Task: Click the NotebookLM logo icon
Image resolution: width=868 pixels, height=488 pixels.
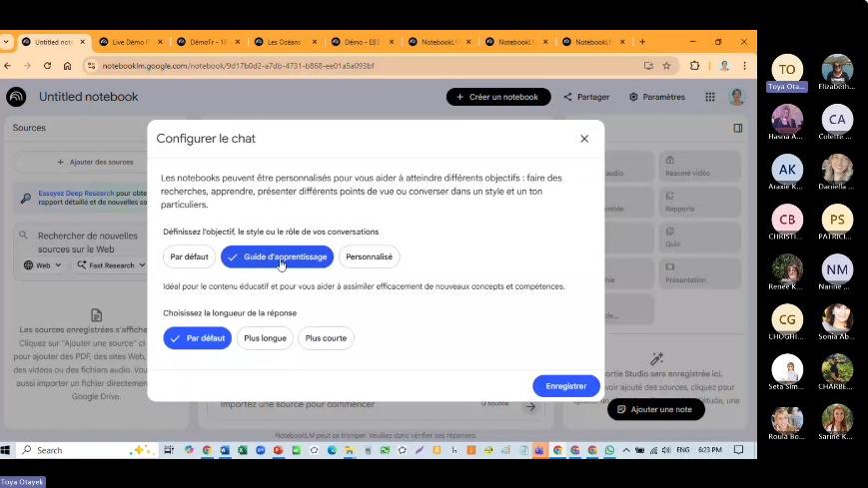Action: tap(16, 97)
